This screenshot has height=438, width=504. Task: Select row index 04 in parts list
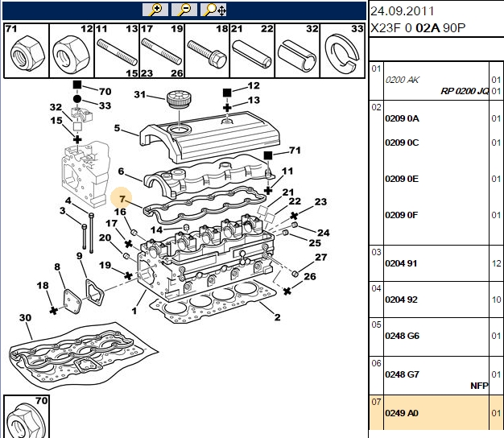tap(376, 288)
